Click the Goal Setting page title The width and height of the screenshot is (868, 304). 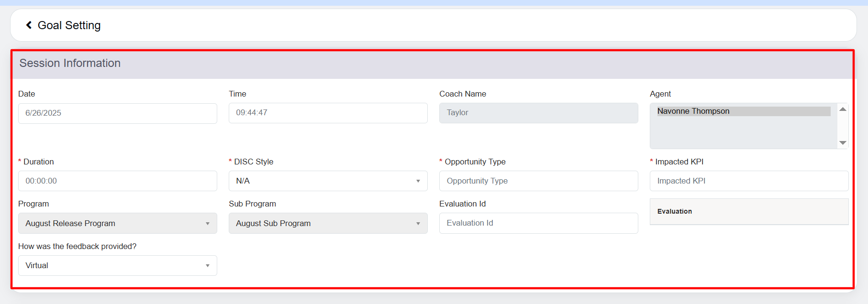pyautogui.click(x=69, y=25)
